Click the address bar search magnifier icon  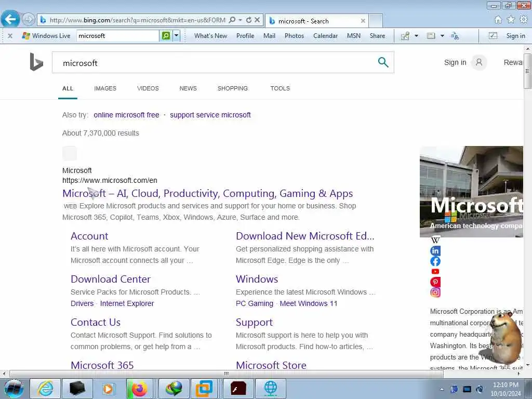click(x=232, y=20)
